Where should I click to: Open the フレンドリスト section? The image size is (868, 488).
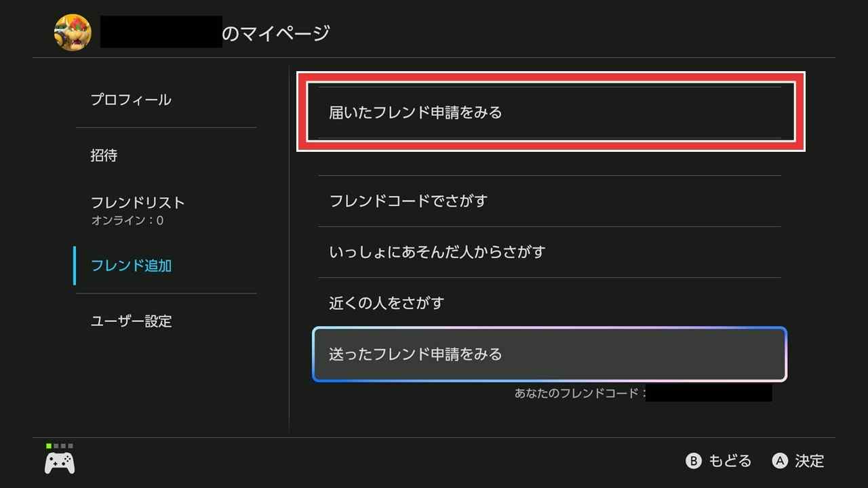[138, 203]
